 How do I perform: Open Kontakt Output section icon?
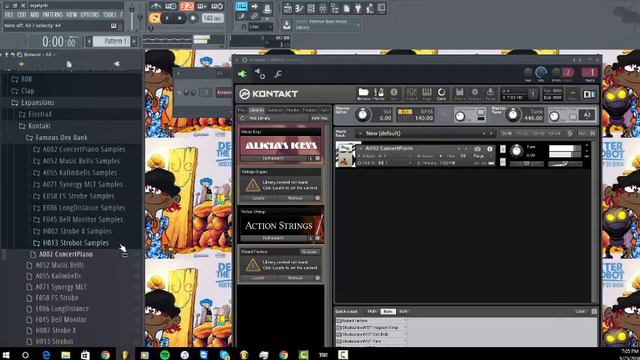click(411, 94)
